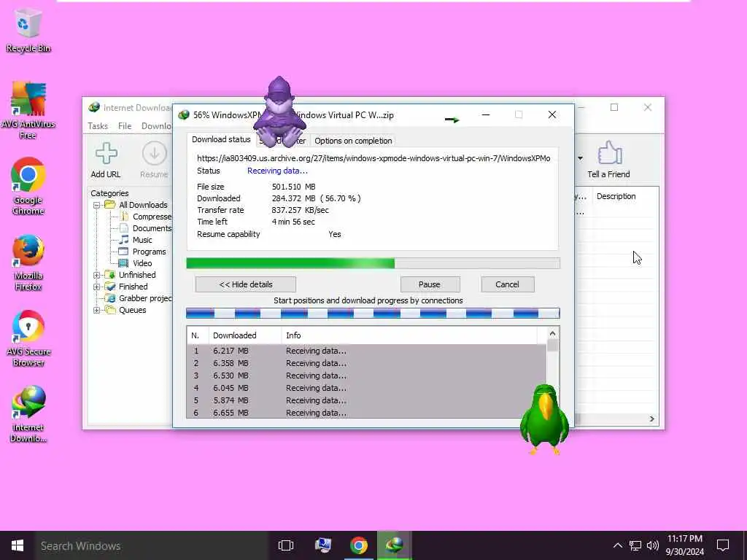The height and width of the screenshot is (560, 747).
Task: Click the Hide details button
Action: [x=246, y=284]
